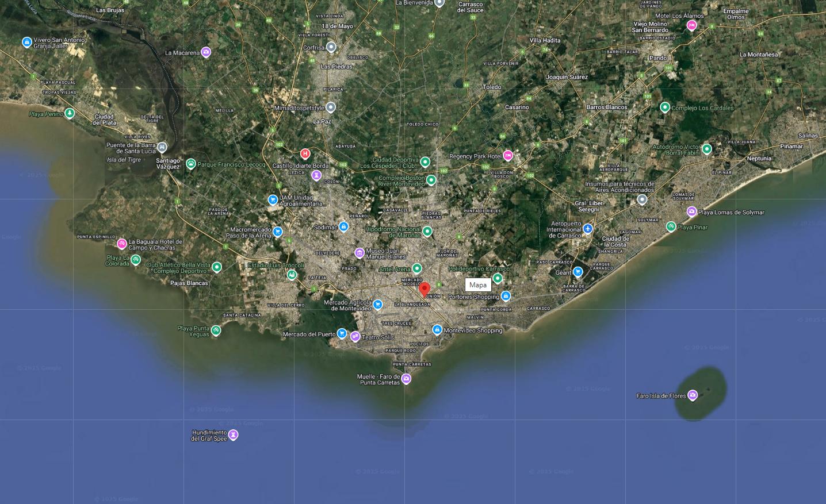Click the red location pin near Unión
Screen dimensions: 826x504
(x=425, y=289)
